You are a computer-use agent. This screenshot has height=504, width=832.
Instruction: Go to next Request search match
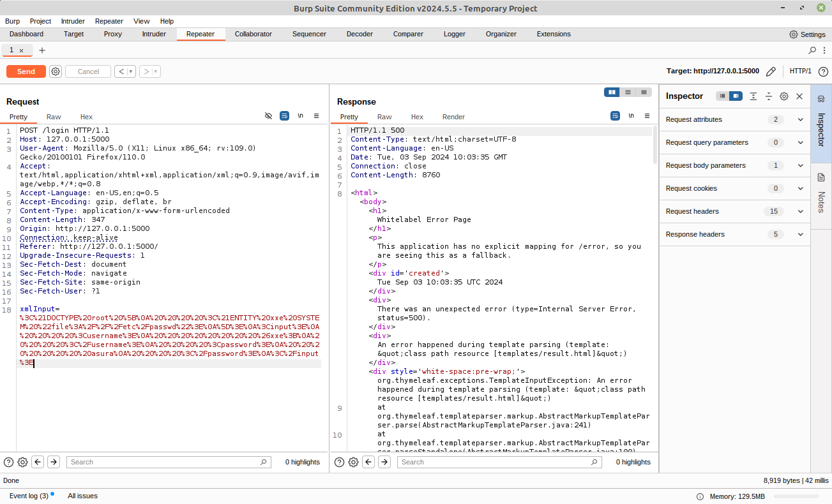click(54, 462)
